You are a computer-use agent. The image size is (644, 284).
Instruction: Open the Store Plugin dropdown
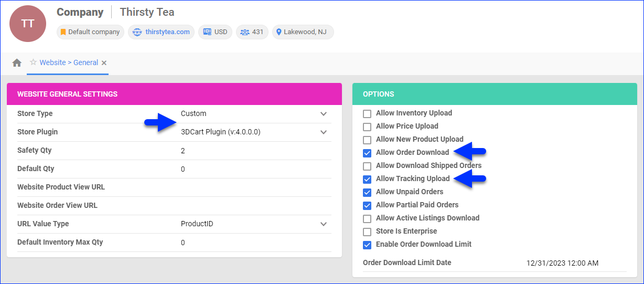pyautogui.click(x=323, y=132)
